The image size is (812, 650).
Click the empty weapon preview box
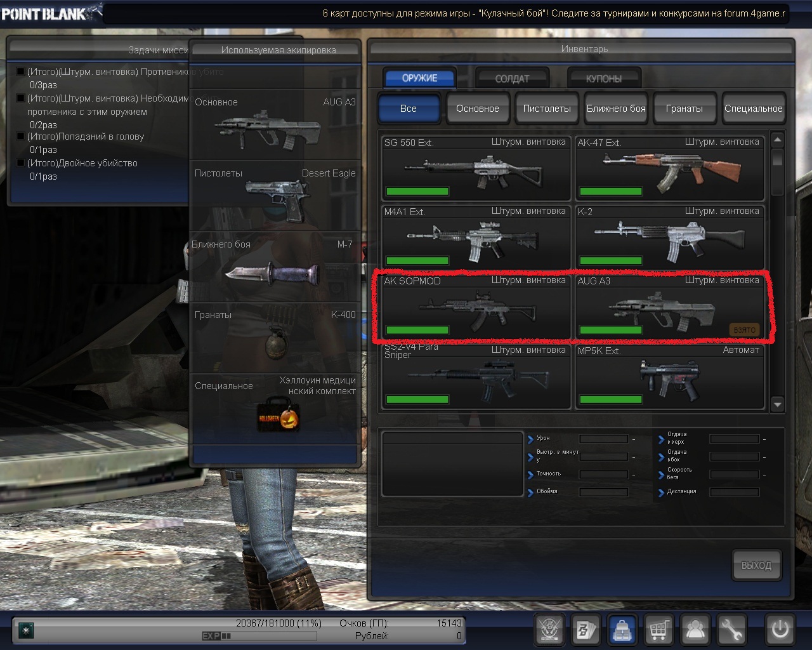point(452,464)
